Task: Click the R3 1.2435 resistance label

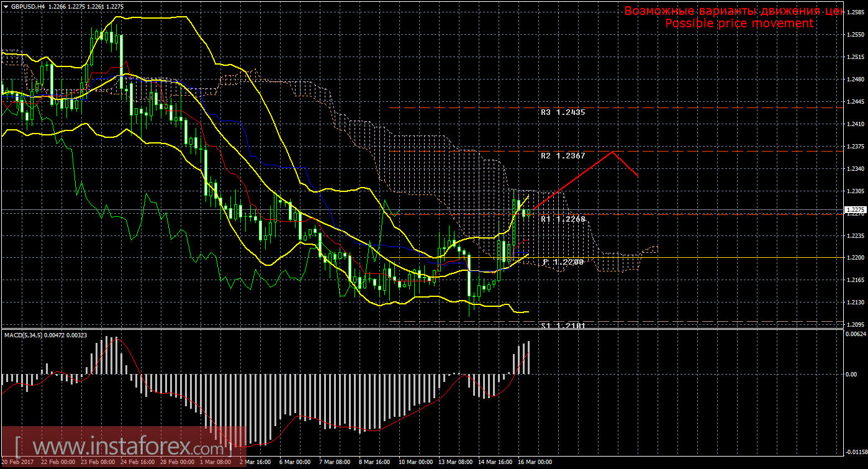Action: pyautogui.click(x=563, y=112)
